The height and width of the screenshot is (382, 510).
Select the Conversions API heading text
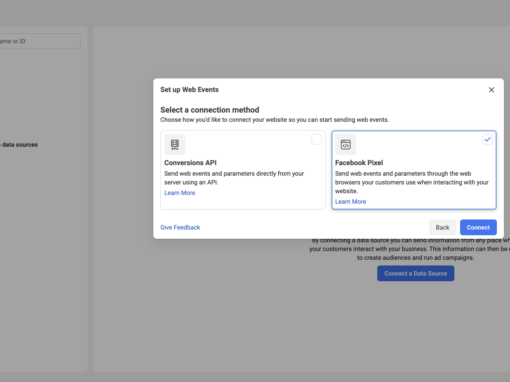[190, 163]
